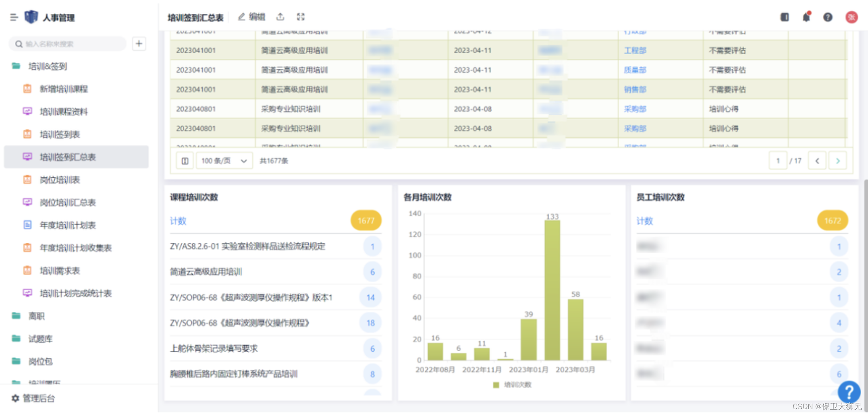Open the user avatar menu
The image size is (868, 414).
(851, 17)
